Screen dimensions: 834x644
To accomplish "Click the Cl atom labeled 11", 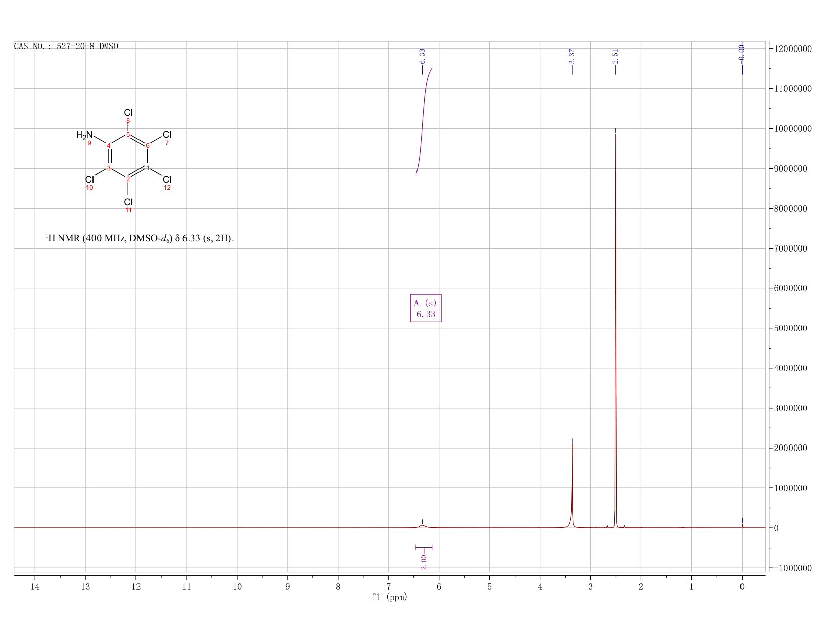I will pos(128,202).
